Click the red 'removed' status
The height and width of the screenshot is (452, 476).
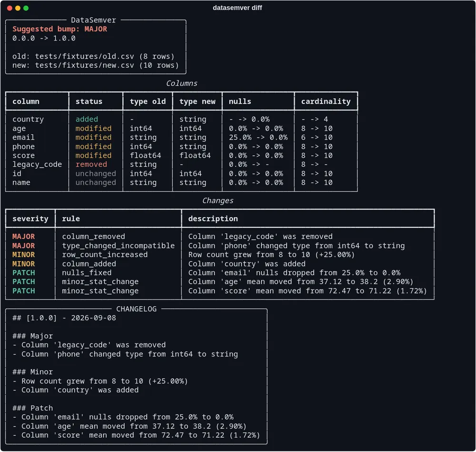point(91,164)
